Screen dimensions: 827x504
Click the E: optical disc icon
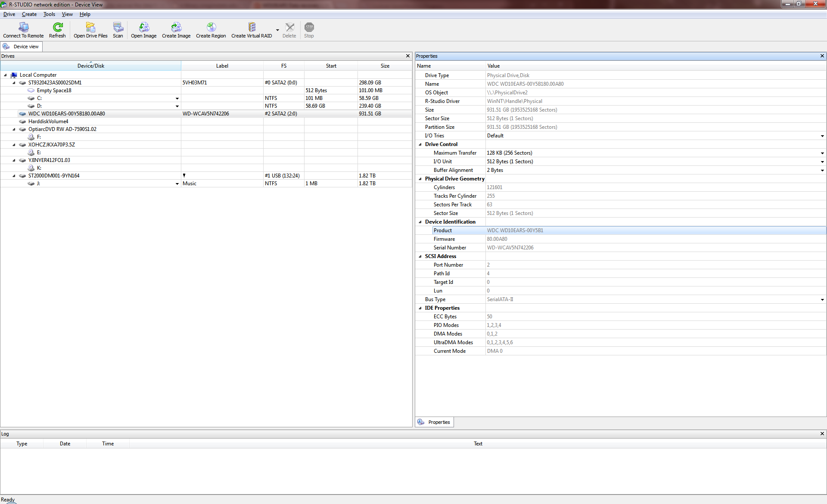[x=31, y=152]
